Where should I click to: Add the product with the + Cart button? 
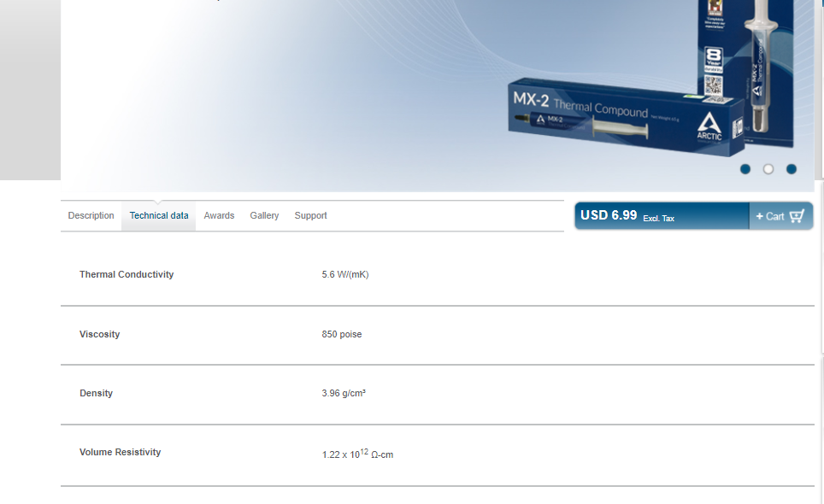pos(781,216)
